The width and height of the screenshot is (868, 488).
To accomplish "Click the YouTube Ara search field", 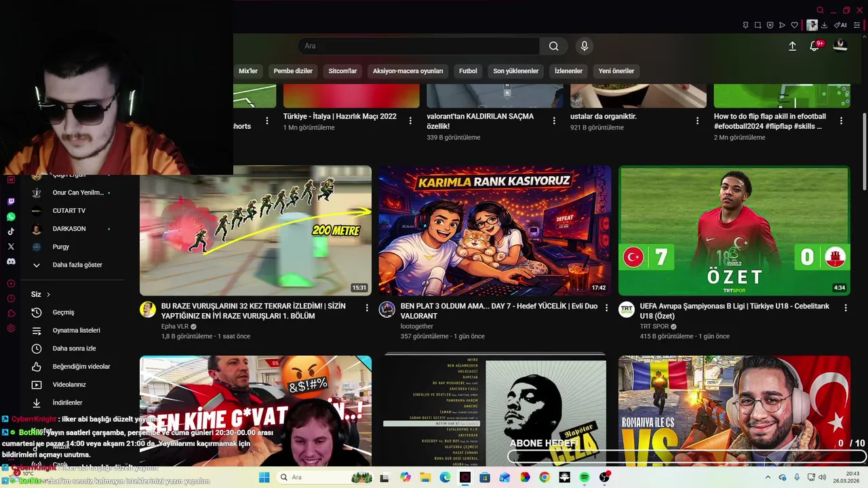I will point(418,46).
